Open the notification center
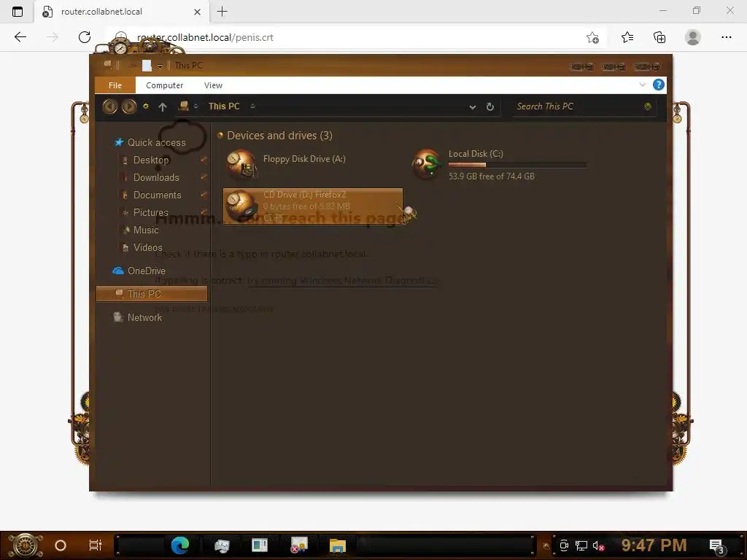This screenshot has width=747, height=560. (x=716, y=546)
